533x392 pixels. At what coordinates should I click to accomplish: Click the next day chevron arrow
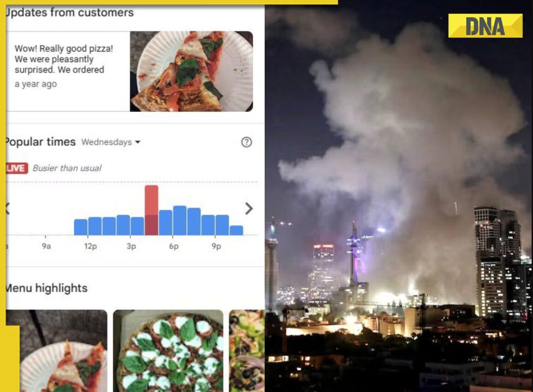pyautogui.click(x=249, y=209)
